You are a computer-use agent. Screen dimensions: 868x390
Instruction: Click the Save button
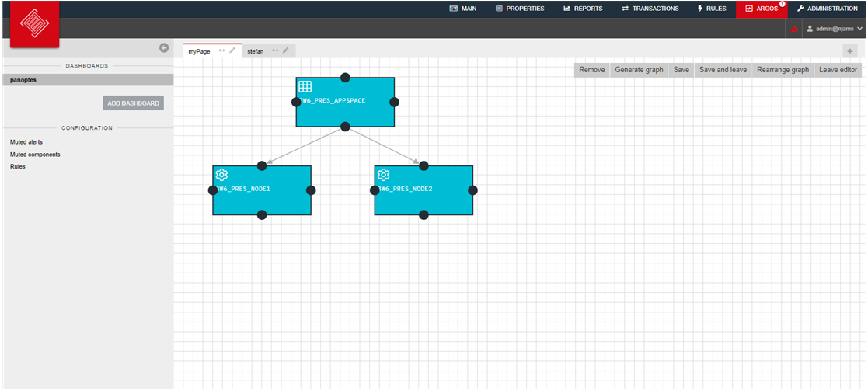coord(681,70)
